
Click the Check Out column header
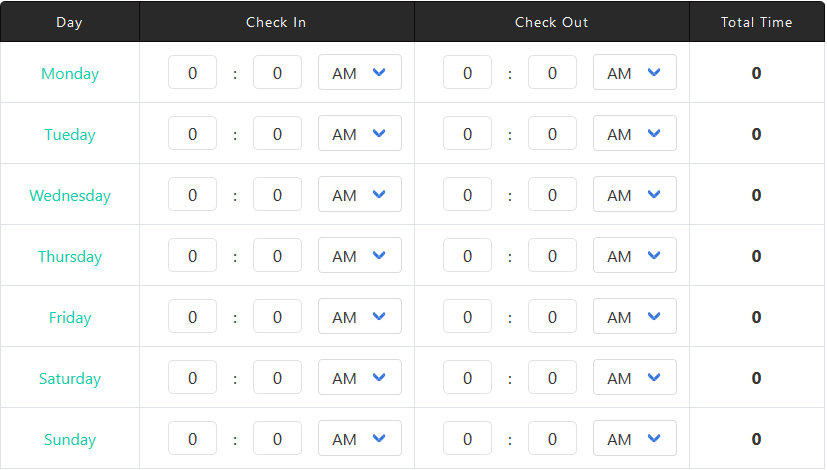click(x=551, y=22)
